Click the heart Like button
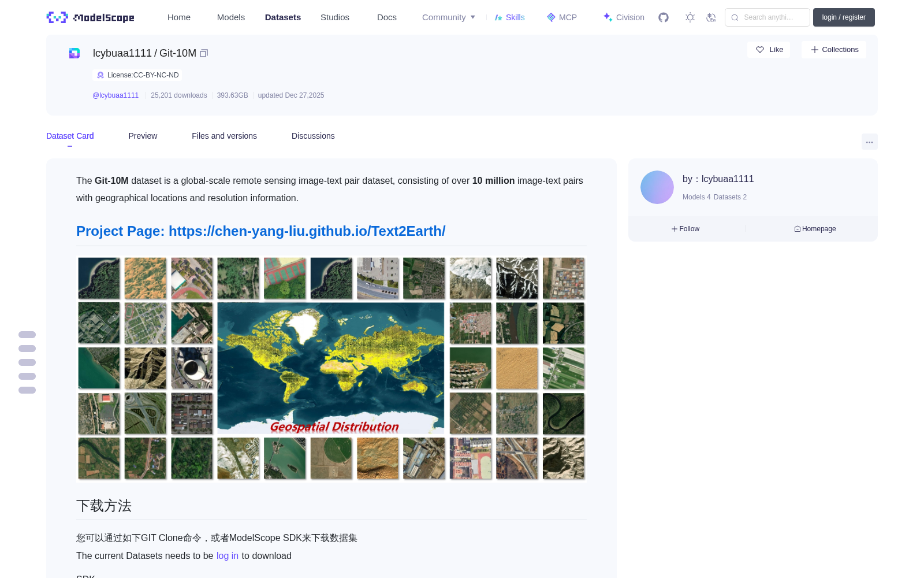This screenshot has width=924, height=578. pyautogui.click(x=769, y=50)
